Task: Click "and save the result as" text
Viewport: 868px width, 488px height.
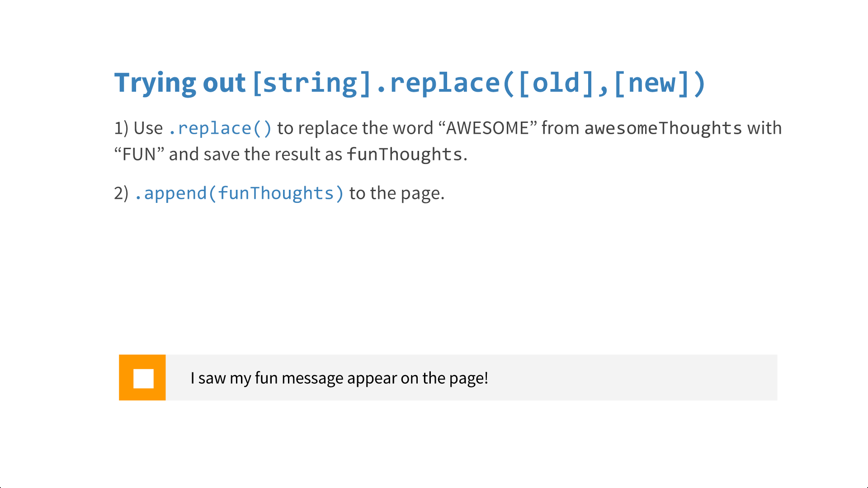Action: point(255,155)
